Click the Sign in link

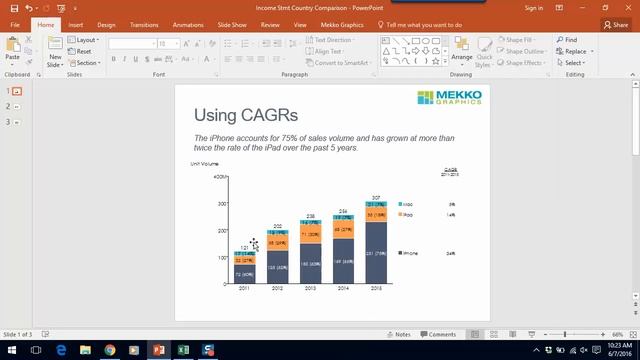(x=533, y=8)
